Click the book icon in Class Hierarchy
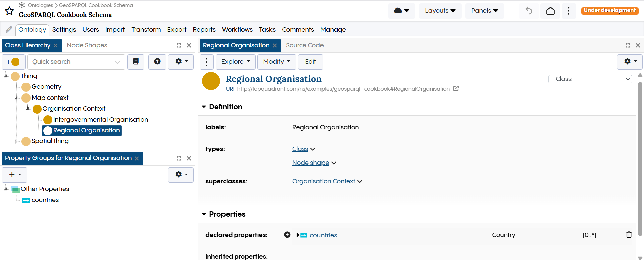This screenshot has width=644, height=260. click(136, 62)
